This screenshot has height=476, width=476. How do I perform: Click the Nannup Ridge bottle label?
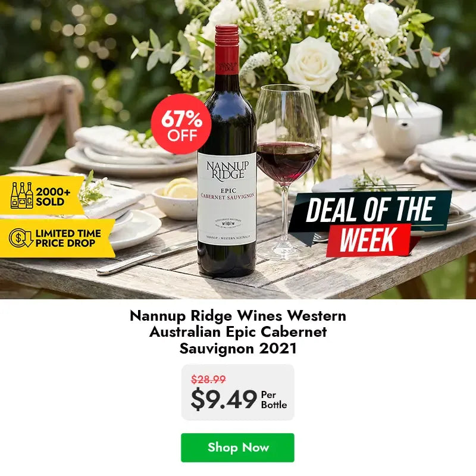[227, 199]
